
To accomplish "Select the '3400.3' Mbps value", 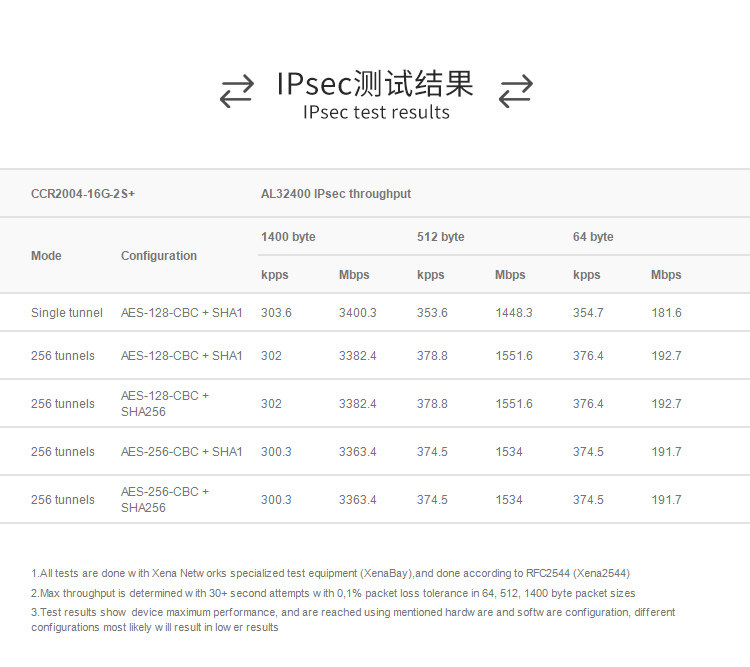I will tap(357, 313).
